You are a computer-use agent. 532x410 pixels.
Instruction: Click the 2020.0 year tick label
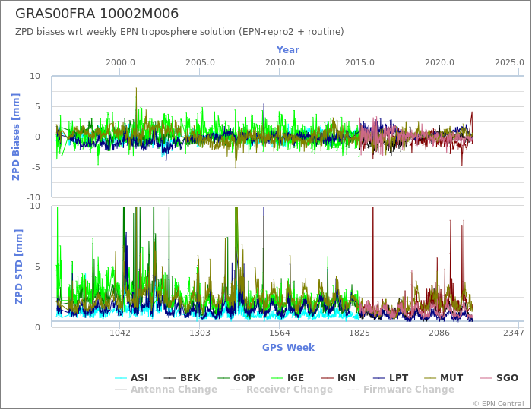[x=439, y=63]
